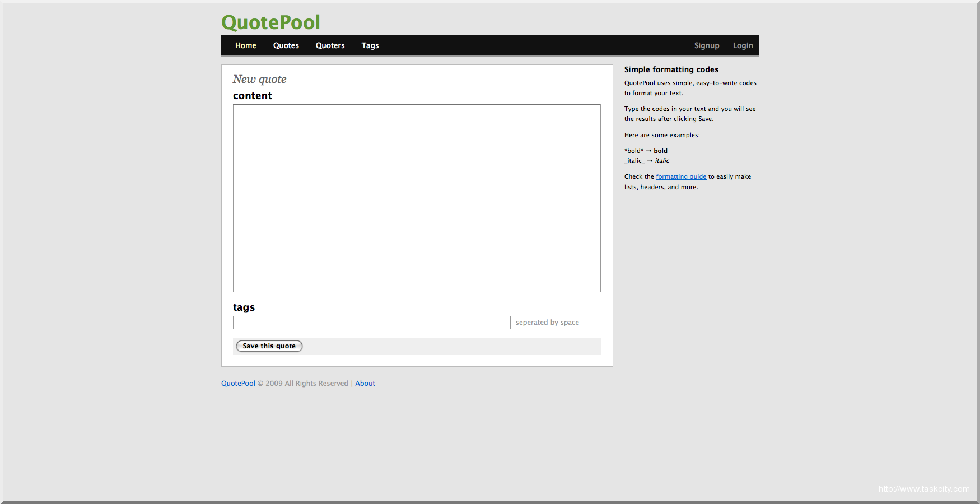
Task: Click the Simple formatting codes heading
Action: pyautogui.click(x=671, y=69)
